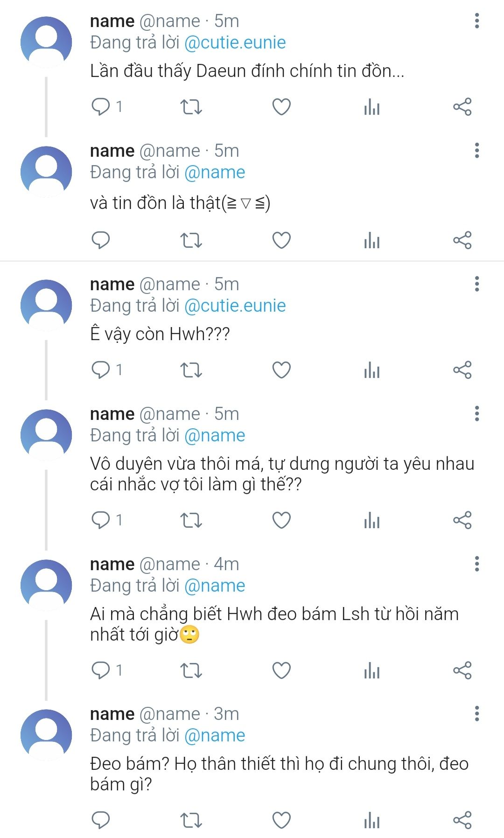
Task: Like the "Vô duyên vừa thôi má" tweet
Action: click(x=281, y=520)
